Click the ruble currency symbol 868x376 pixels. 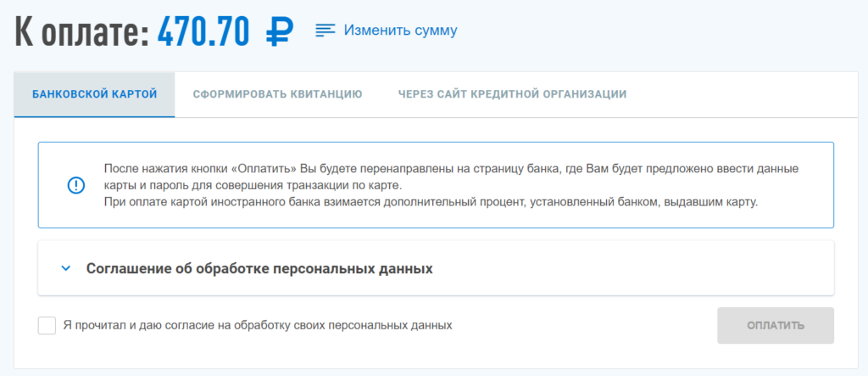[x=279, y=31]
